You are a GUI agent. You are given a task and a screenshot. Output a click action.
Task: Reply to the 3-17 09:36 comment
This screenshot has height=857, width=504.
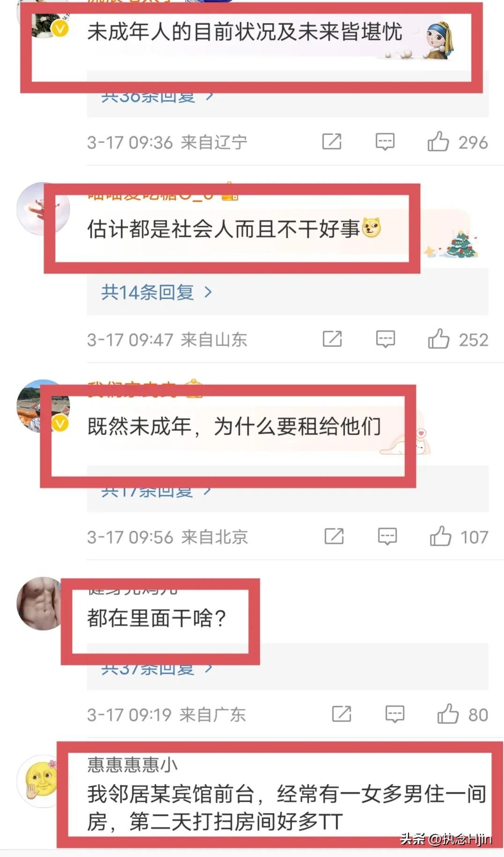tap(385, 142)
